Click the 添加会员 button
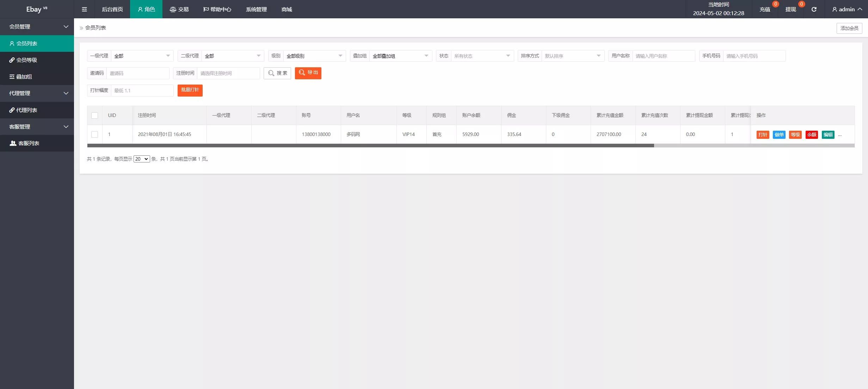The width and height of the screenshot is (868, 389). pos(849,28)
